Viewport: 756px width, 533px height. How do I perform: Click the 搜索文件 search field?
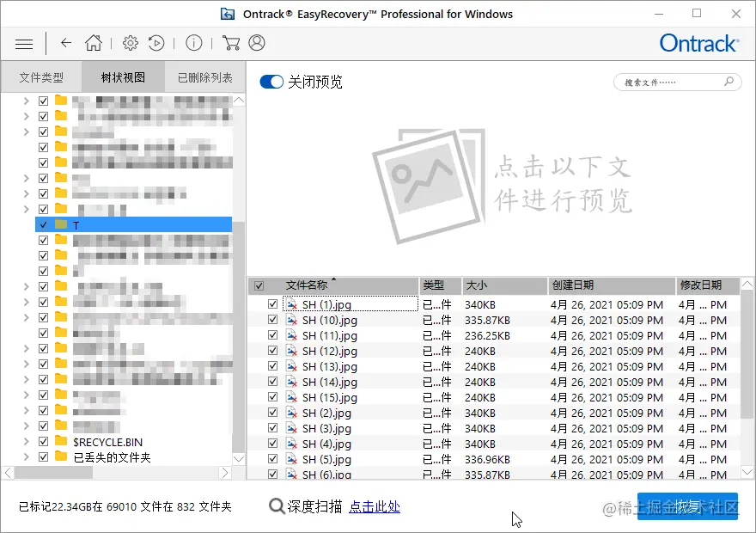(x=678, y=82)
